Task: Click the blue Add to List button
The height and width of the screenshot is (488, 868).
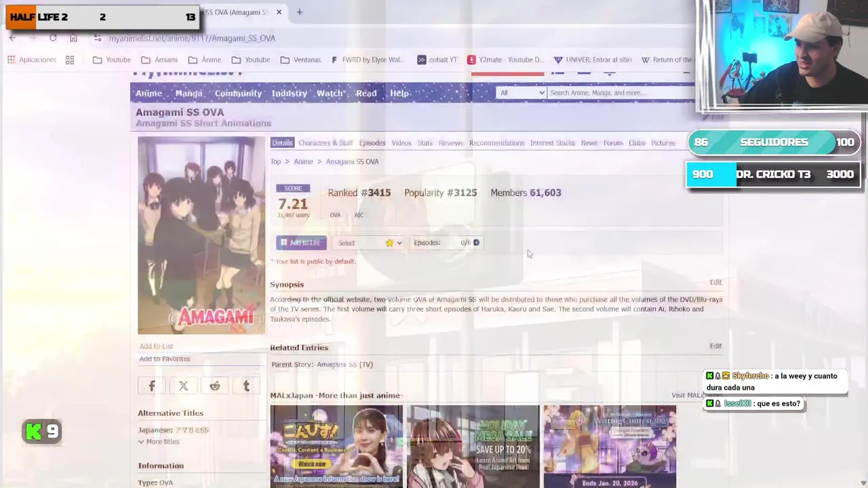Action: pos(301,243)
